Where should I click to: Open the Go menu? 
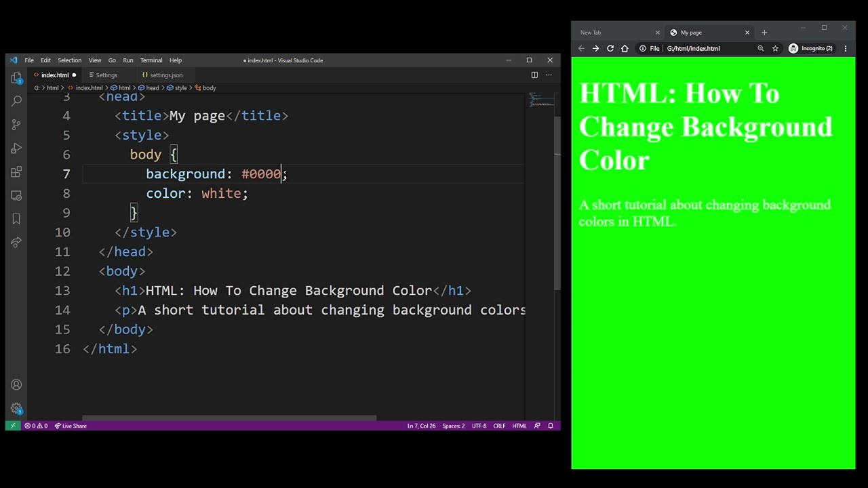(112, 60)
